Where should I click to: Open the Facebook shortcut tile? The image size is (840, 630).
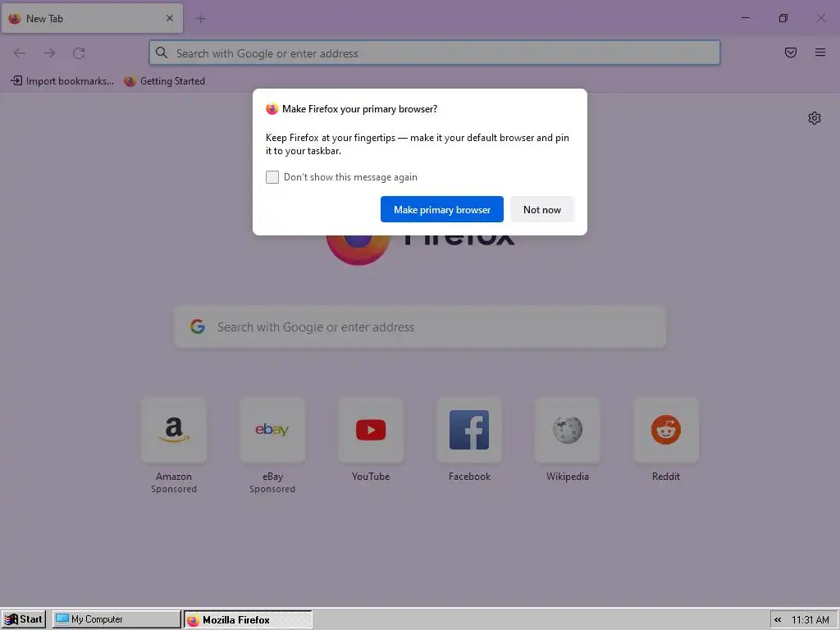coord(469,430)
